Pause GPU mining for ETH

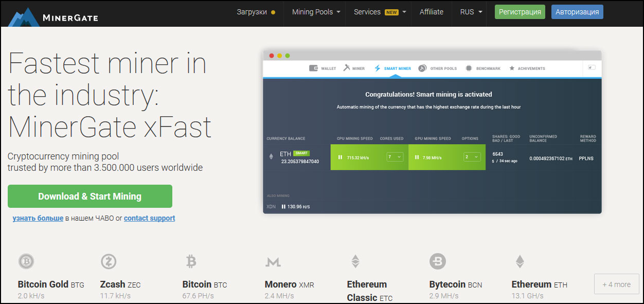click(417, 157)
